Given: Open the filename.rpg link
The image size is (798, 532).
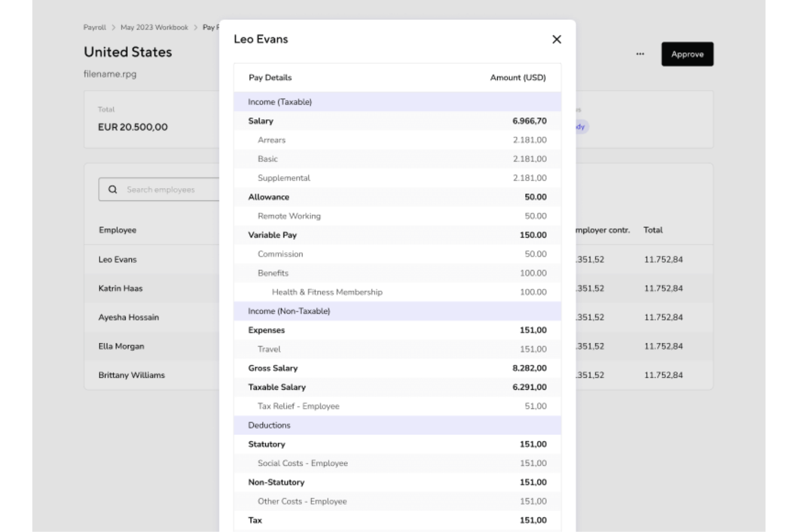Looking at the screenshot, I should point(110,74).
